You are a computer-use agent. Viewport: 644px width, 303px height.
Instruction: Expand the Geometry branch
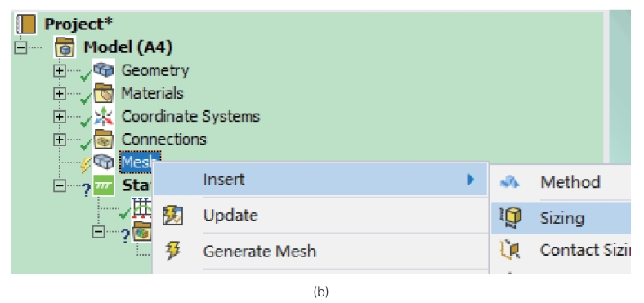coord(60,70)
